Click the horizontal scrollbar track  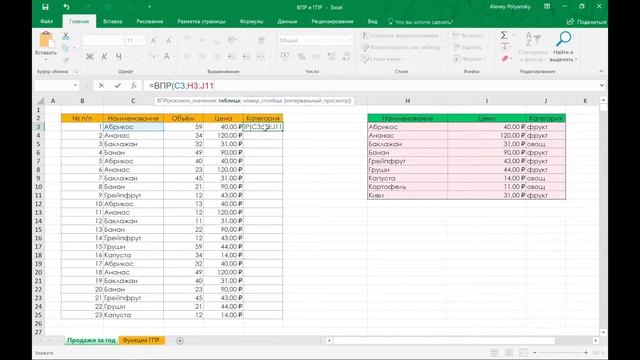point(462,340)
